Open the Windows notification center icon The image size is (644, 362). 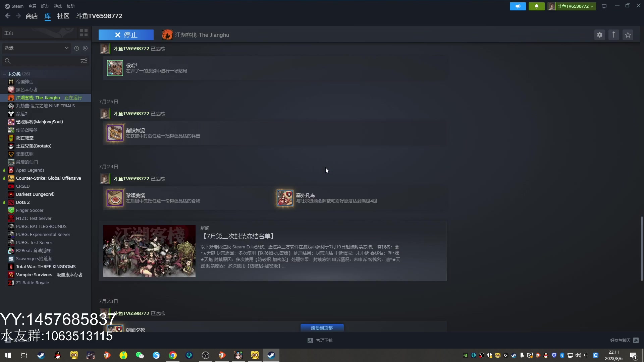click(x=633, y=355)
